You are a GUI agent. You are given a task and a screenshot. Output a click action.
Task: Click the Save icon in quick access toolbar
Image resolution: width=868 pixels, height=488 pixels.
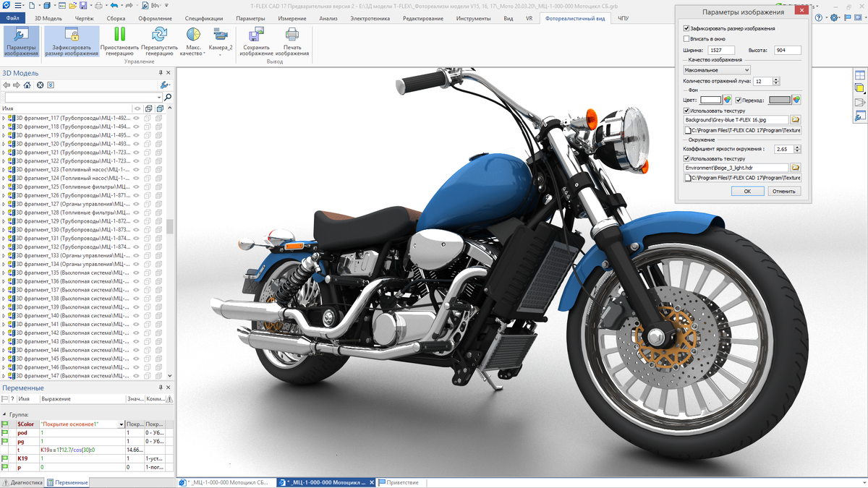tap(84, 5)
